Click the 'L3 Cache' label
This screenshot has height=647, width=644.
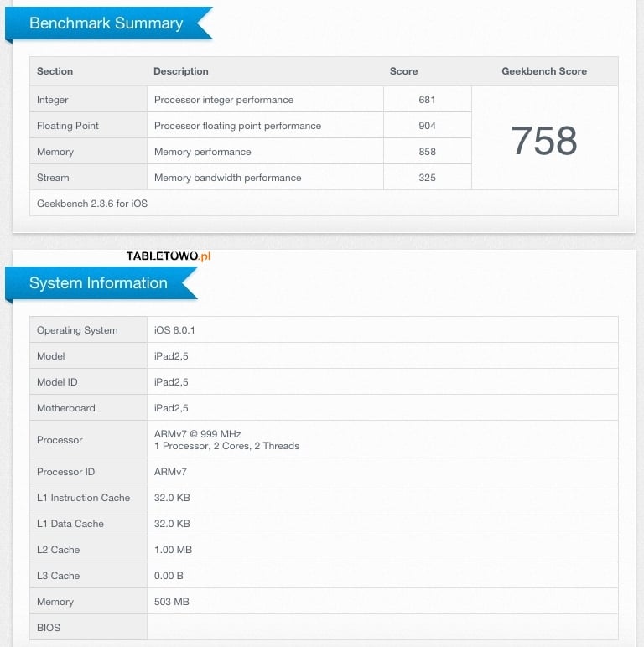58,576
